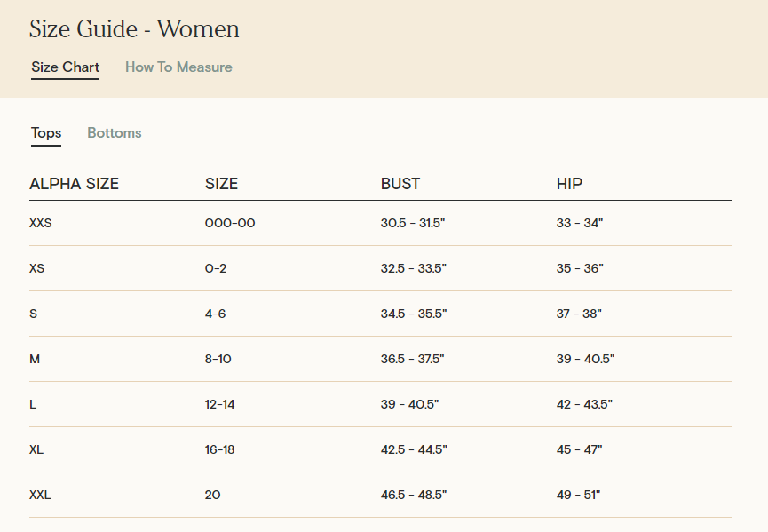Click the hip 49 - 51" measurement
Screen dimensions: 768x532
tap(578, 495)
